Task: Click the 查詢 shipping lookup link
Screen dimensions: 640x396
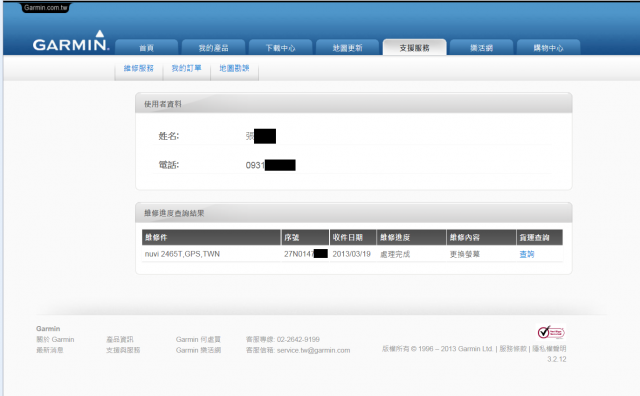Action: coord(527,254)
